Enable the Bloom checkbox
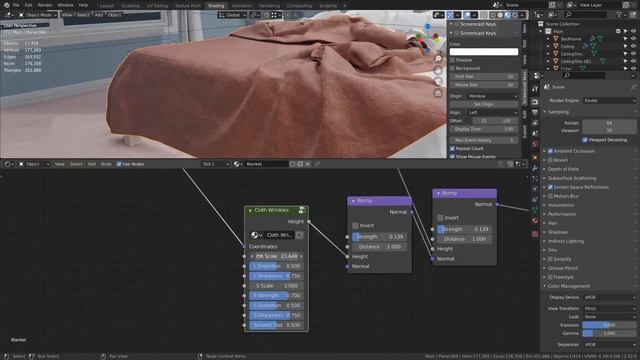640x360 pixels. tap(550, 160)
